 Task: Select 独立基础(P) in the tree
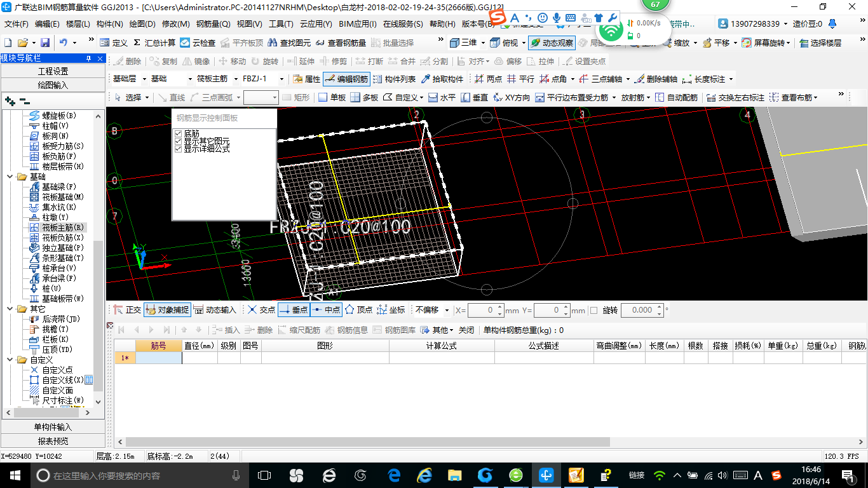(63, 248)
